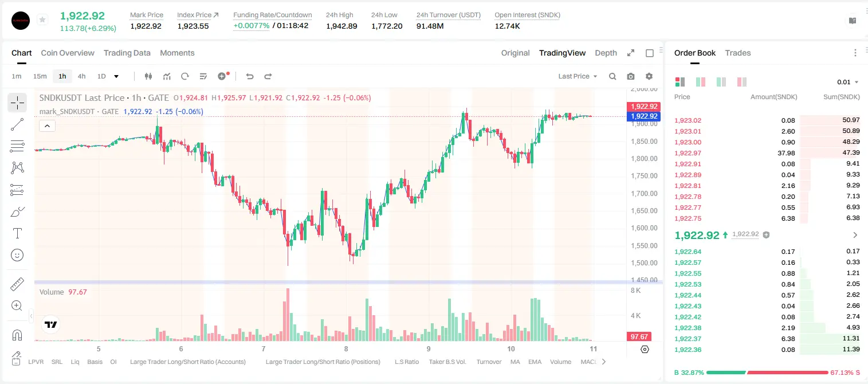868x384 pixels.
Task: Open chart settings gear icon
Action: 649,76
